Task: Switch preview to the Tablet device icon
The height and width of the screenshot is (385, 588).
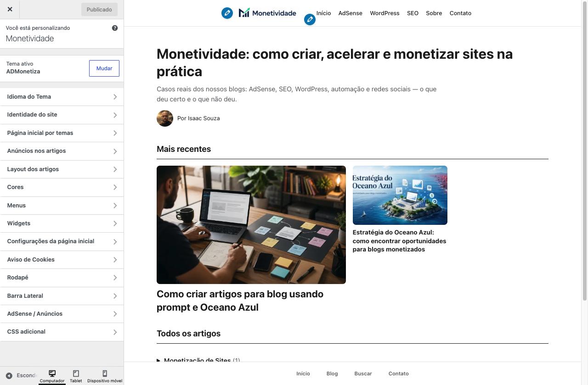Action: click(76, 376)
